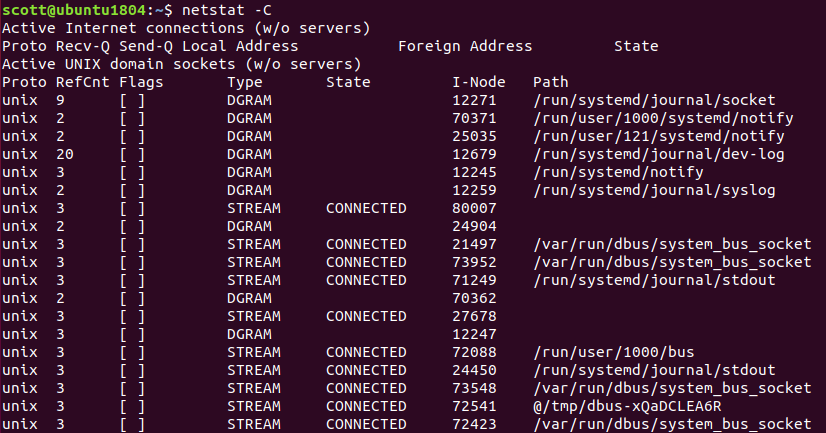Click STREAM type on inode 72541 row
The height and width of the screenshot is (433, 826).
254,406
